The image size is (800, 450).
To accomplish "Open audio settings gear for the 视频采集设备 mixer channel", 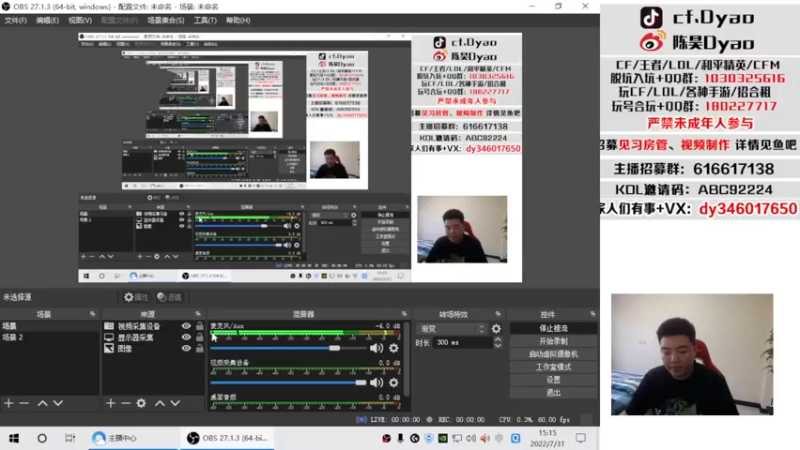I will (x=393, y=382).
